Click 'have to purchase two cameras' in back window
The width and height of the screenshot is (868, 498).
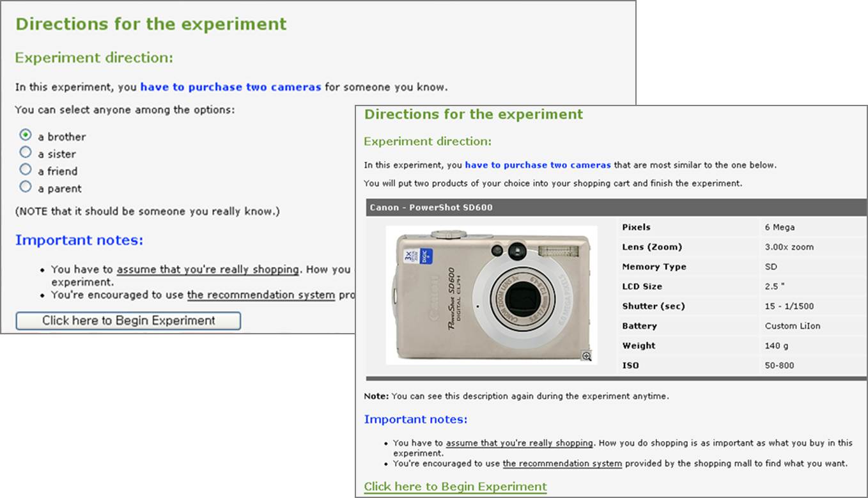click(231, 87)
